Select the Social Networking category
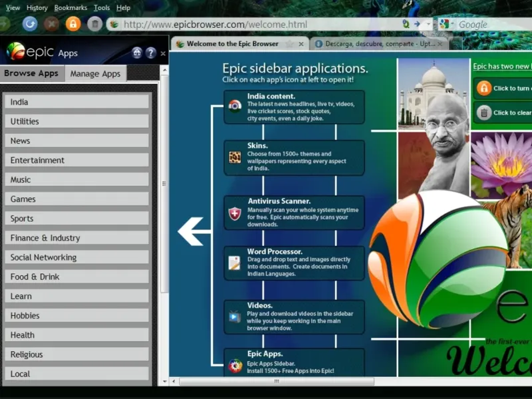Viewport: 532px width, 399px height. 76,257
